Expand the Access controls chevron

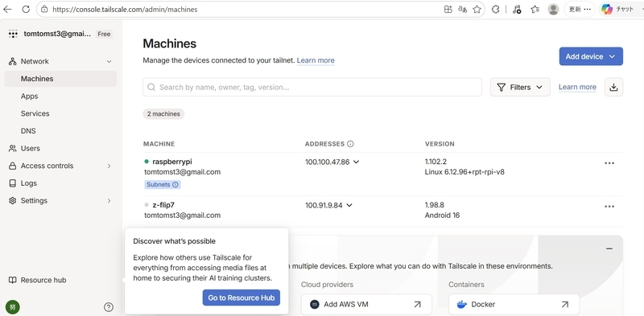pyautogui.click(x=109, y=166)
